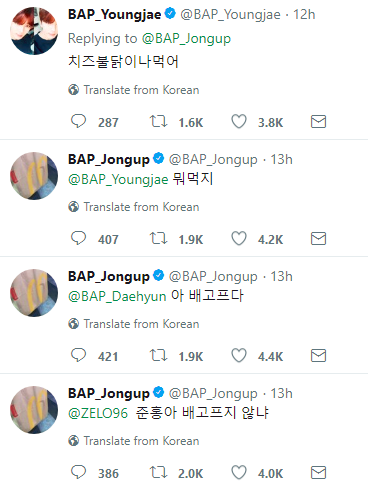This screenshot has height=485, width=368.
Task: Retweet Youngjae's tweet with 1.6K retweets
Action: [x=158, y=121]
